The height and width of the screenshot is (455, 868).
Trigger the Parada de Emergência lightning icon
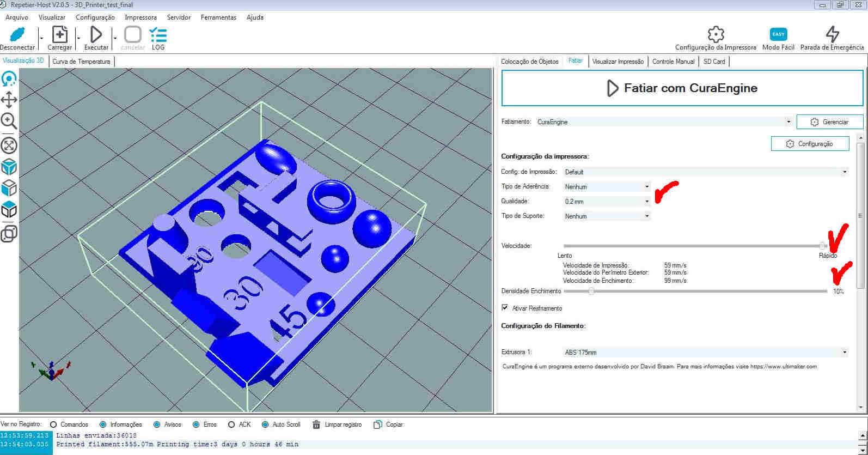[x=832, y=34]
